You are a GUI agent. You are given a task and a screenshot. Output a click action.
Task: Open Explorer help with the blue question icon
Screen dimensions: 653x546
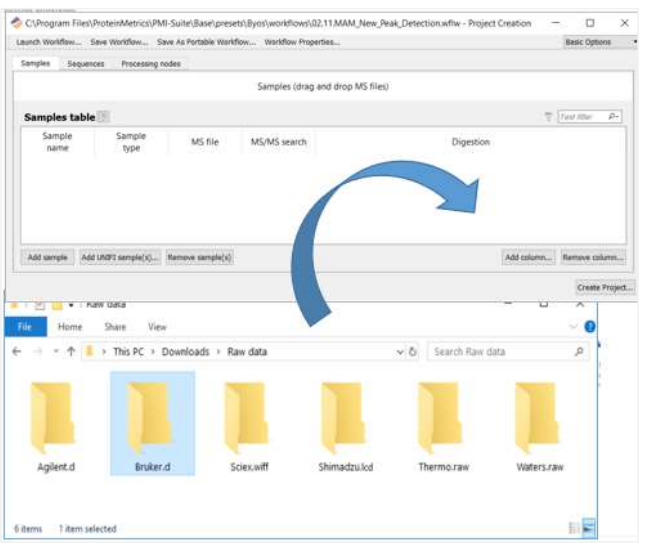(x=590, y=327)
